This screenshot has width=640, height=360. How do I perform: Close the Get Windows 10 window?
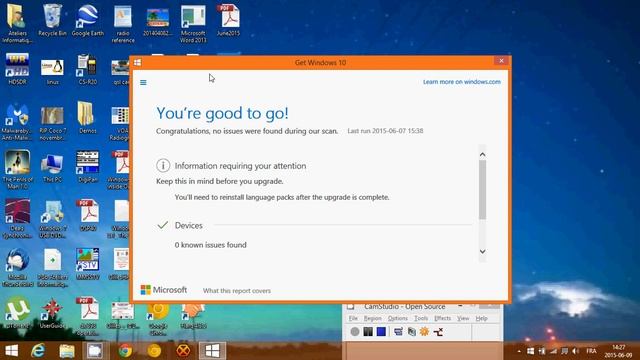pyautogui.click(x=501, y=61)
